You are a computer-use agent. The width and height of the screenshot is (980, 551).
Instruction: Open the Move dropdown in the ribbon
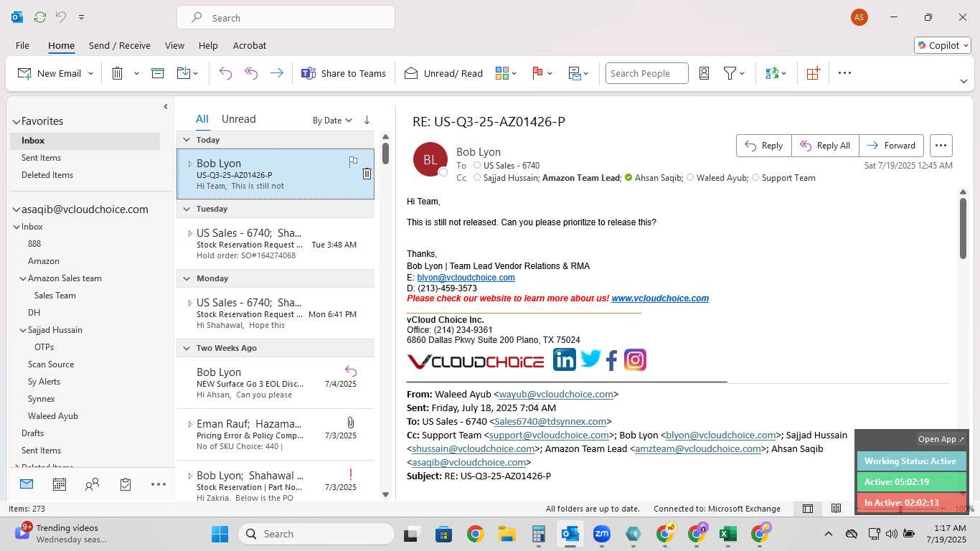point(187,73)
